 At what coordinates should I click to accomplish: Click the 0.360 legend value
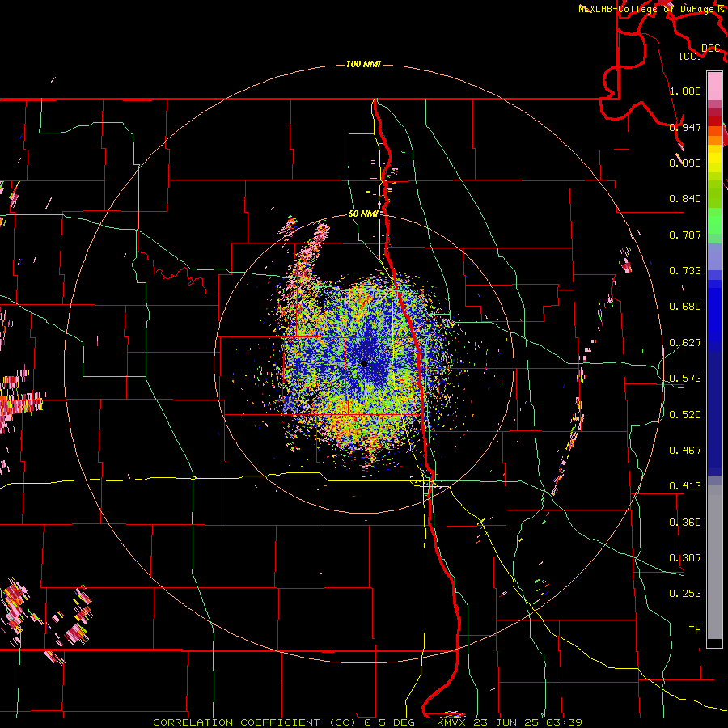685,522
